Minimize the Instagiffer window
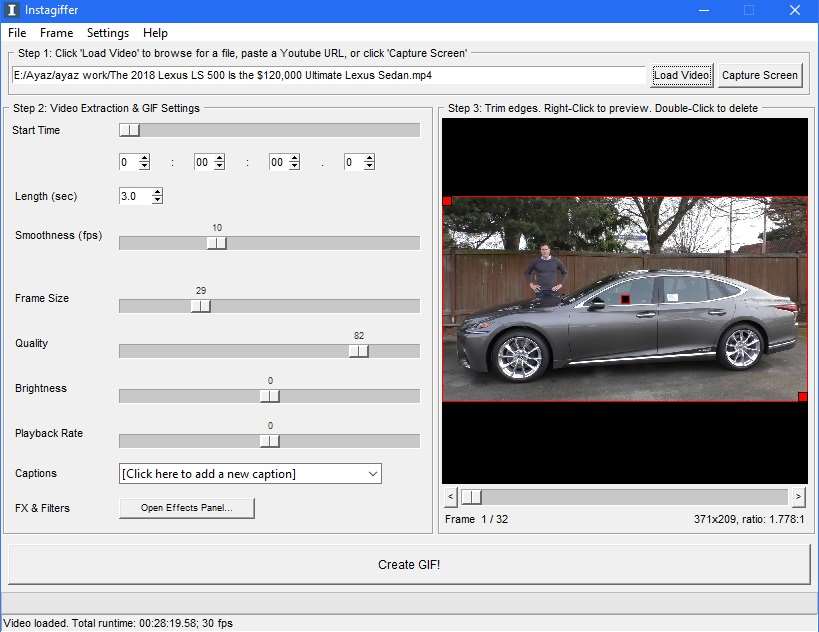The height and width of the screenshot is (632, 819). click(x=704, y=10)
